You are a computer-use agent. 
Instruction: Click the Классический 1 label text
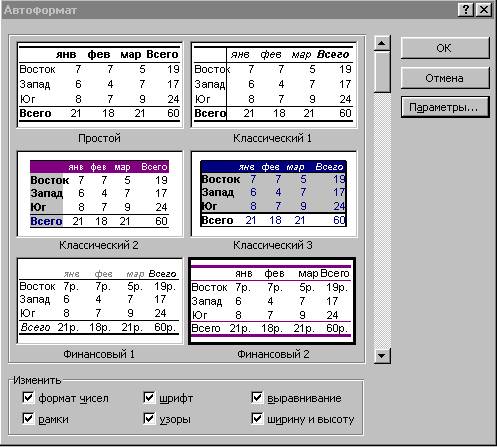[272, 138]
